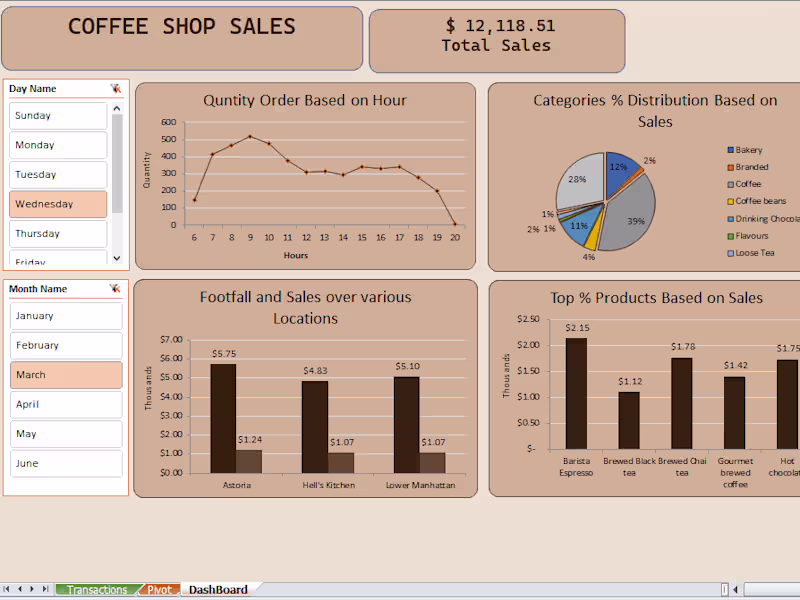Click the previous-sheet navigation arrow

point(19,589)
